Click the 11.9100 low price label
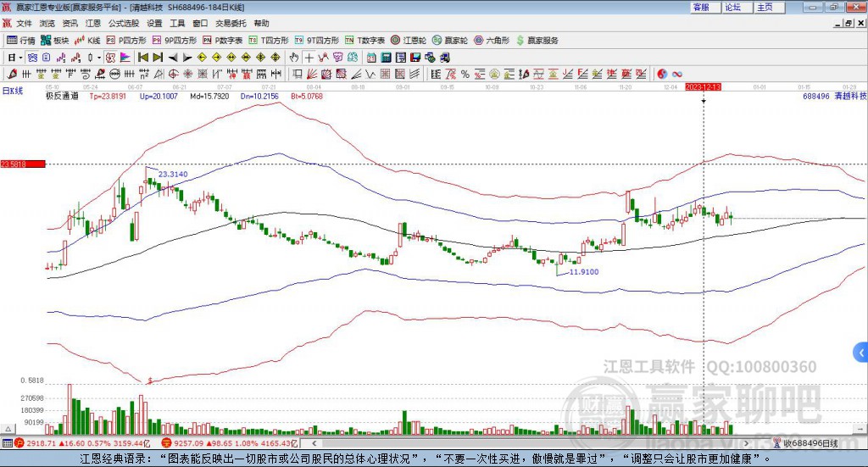The height and width of the screenshot is (467, 868). tap(584, 272)
